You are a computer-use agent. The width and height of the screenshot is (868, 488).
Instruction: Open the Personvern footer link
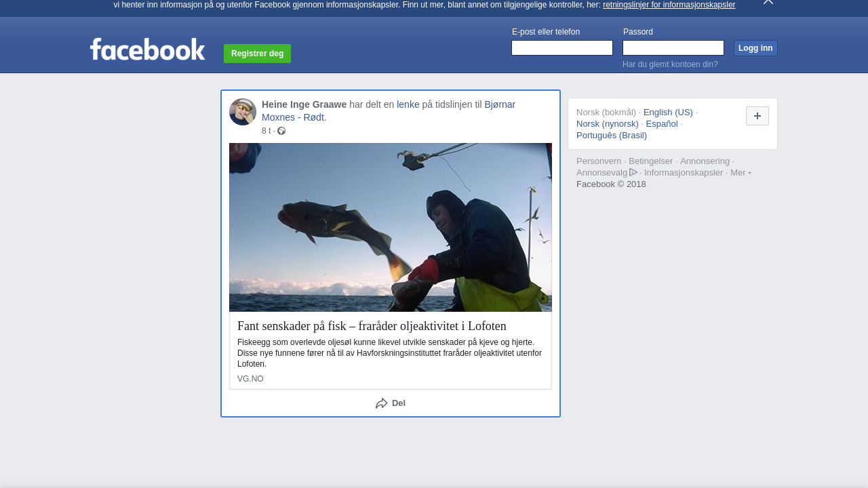(599, 161)
